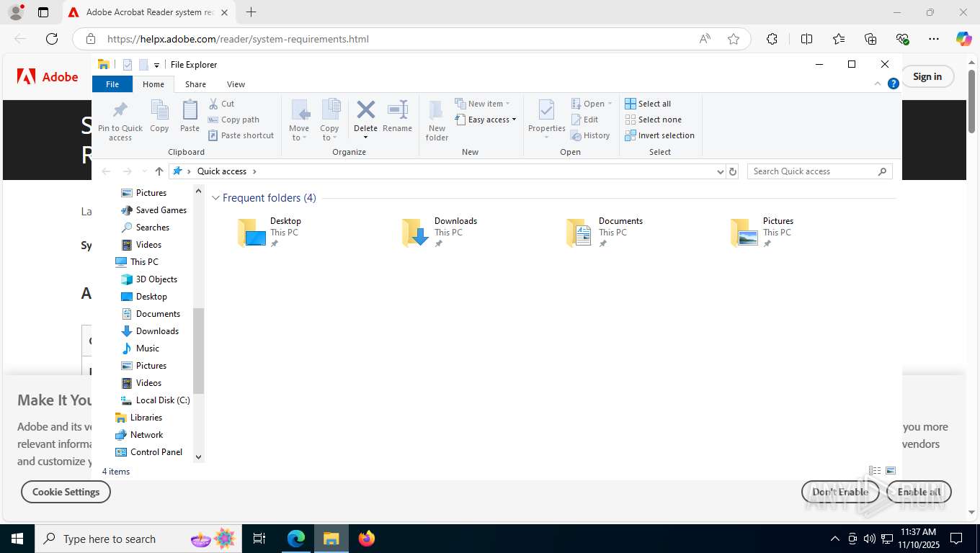
Task: Click Sign in on Adobe page
Action: (927, 76)
